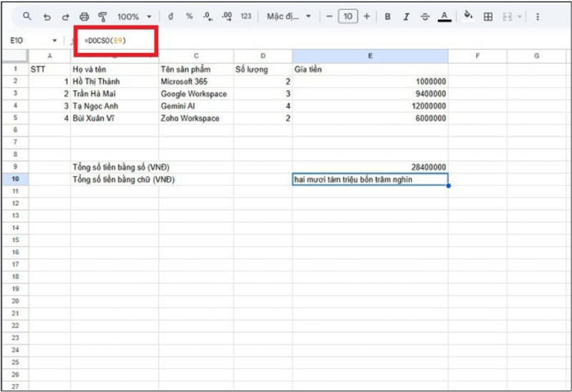
Task: Click cell 'Họ và tên'
Action: click(x=114, y=69)
